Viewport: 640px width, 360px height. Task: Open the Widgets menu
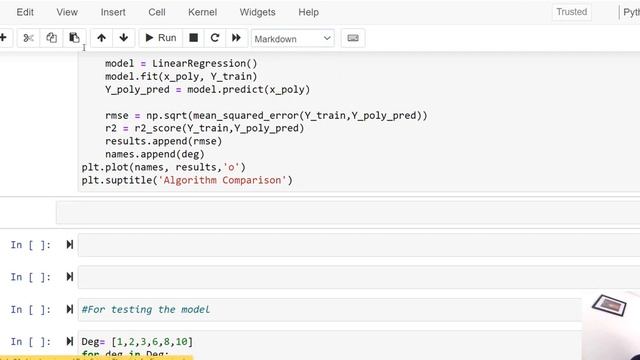(x=258, y=12)
